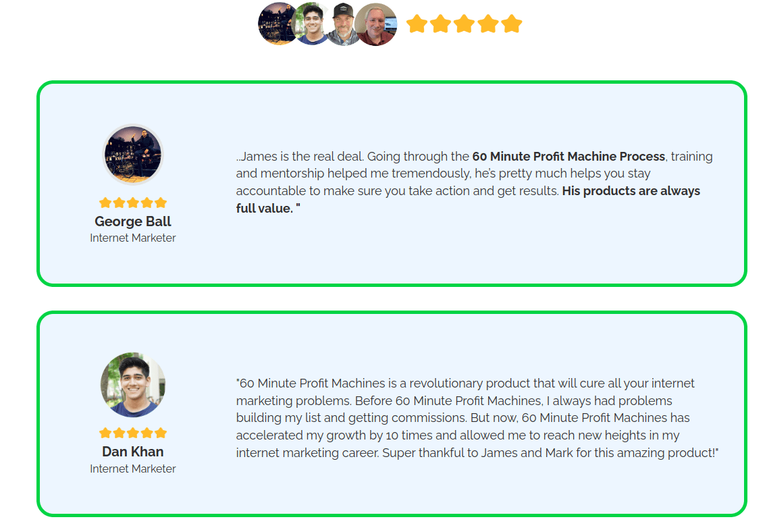Click "Internet Marketer" under Dan Khan
This screenshot has height=532, width=767.
click(133, 469)
